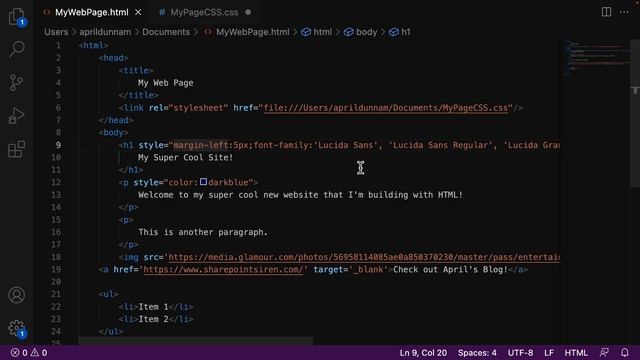Select MyWebPage.html in the breadcrumb path
The height and width of the screenshot is (360, 640).
[247, 32]
